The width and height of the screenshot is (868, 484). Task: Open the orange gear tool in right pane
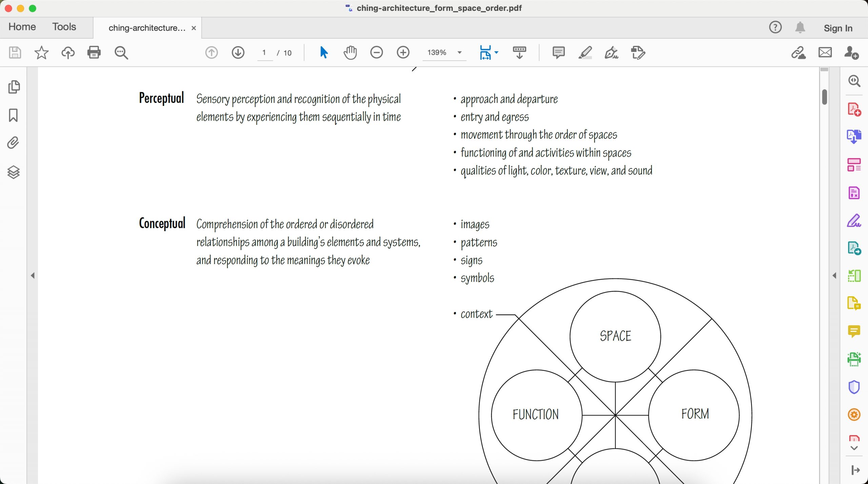854,415
